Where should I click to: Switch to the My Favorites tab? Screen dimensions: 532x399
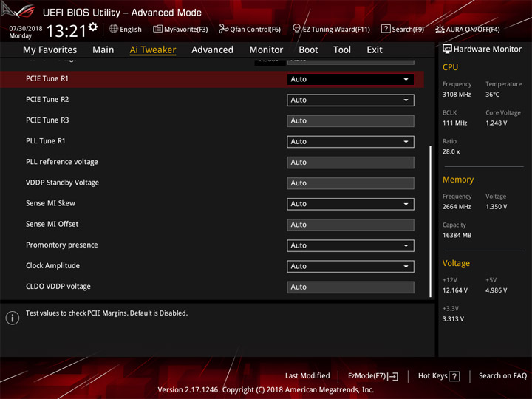(x=50, y=50)
